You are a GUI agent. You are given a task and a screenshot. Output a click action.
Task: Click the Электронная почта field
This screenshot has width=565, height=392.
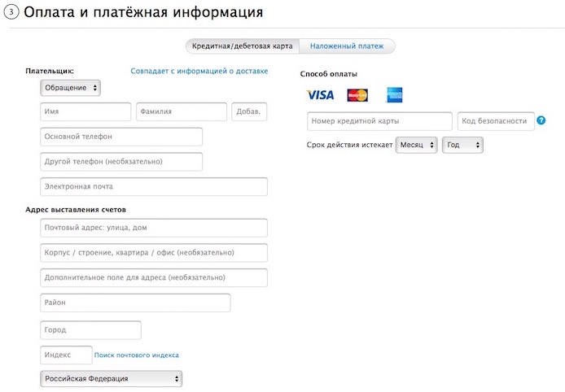[154, 187]
